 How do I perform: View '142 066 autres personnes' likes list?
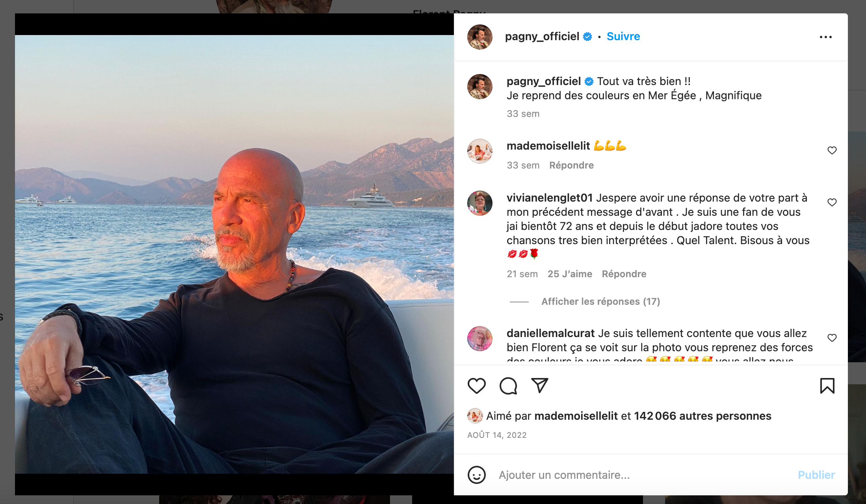(x=702, y=416)
